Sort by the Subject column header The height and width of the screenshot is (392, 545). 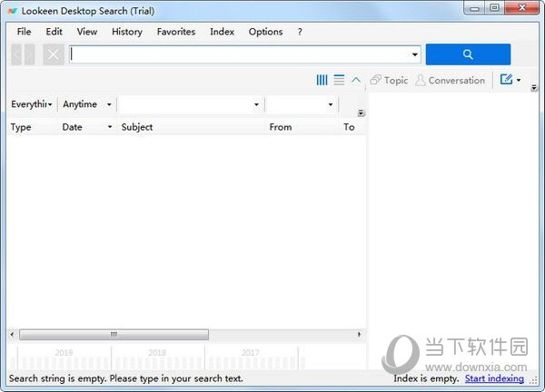(x=191, y=127)
